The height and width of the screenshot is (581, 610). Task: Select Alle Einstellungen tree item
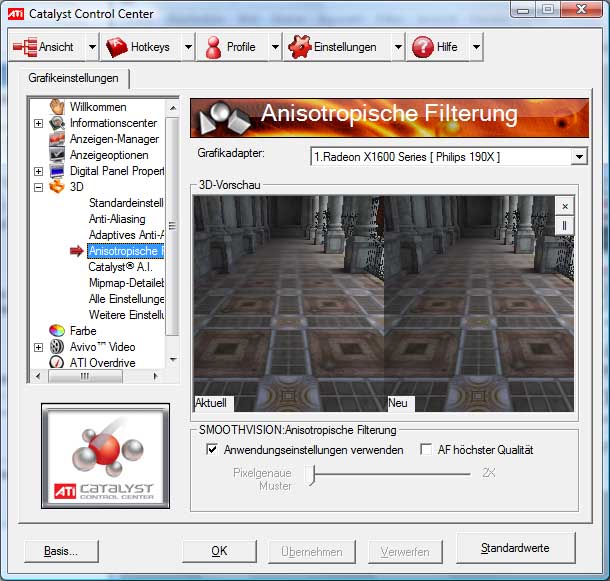pyautogui.click(x=126, y=299)
